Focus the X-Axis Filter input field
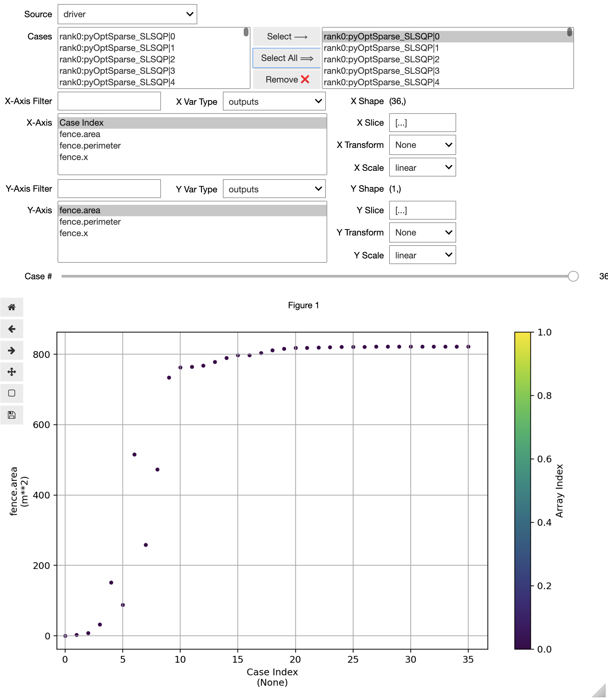608x700 pixels. tap(109, 101)
